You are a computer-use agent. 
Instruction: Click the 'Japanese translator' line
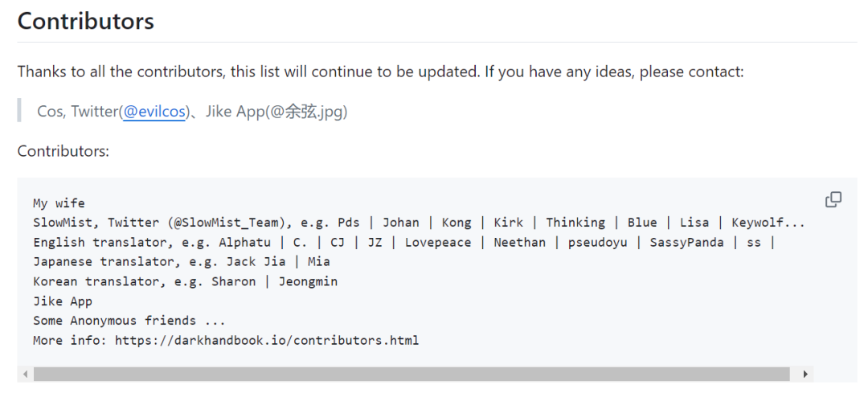coord(182,262)
